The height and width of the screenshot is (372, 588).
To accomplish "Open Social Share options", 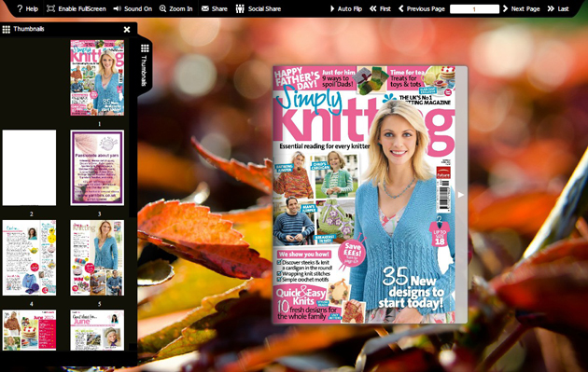I will 258,8.
